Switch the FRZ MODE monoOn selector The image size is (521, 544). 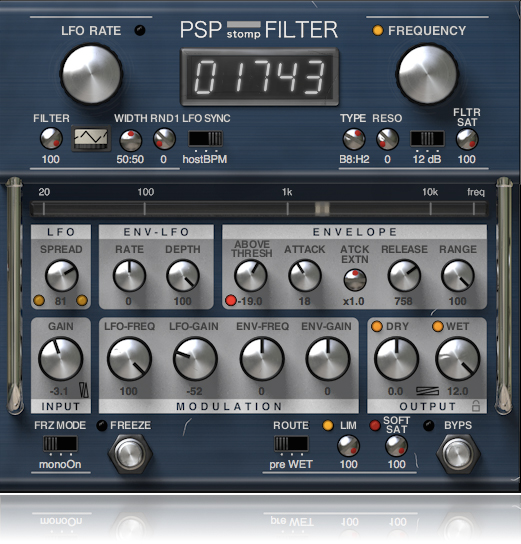click(60, 444)
